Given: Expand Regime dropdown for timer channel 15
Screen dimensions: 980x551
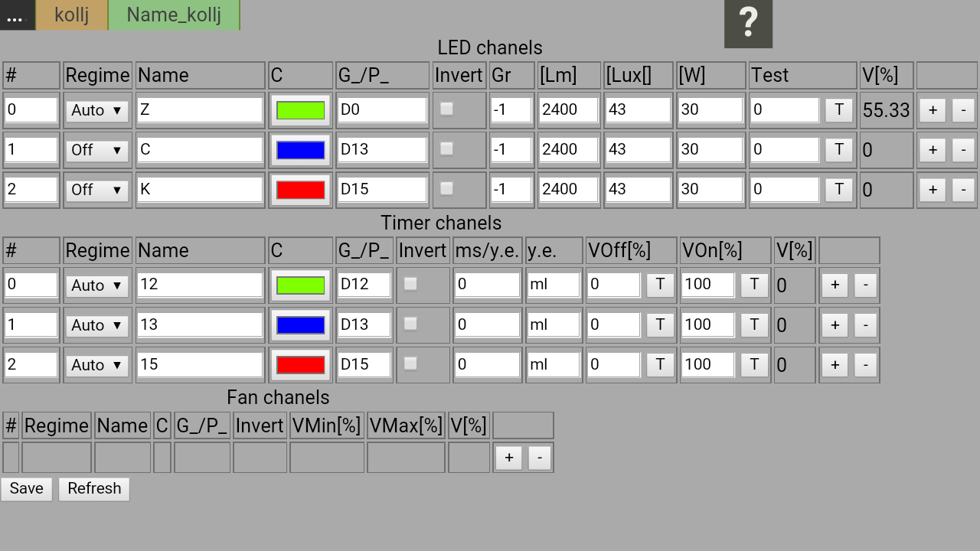Looking at the screenshot, I should click(96, 365).
